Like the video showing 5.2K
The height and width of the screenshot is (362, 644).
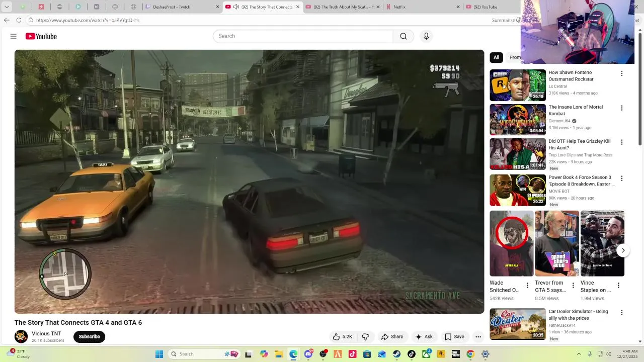coord(342,337)
